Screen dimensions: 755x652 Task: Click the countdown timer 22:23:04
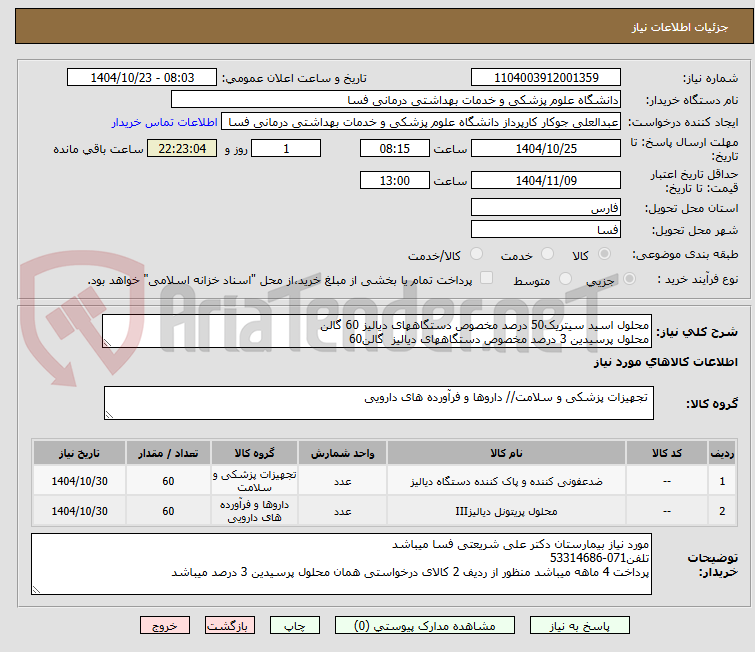coord(182,148)
